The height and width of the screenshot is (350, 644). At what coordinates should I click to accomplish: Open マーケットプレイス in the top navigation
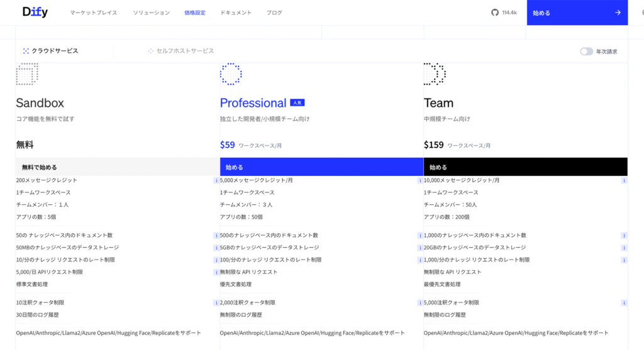point(94,13)
